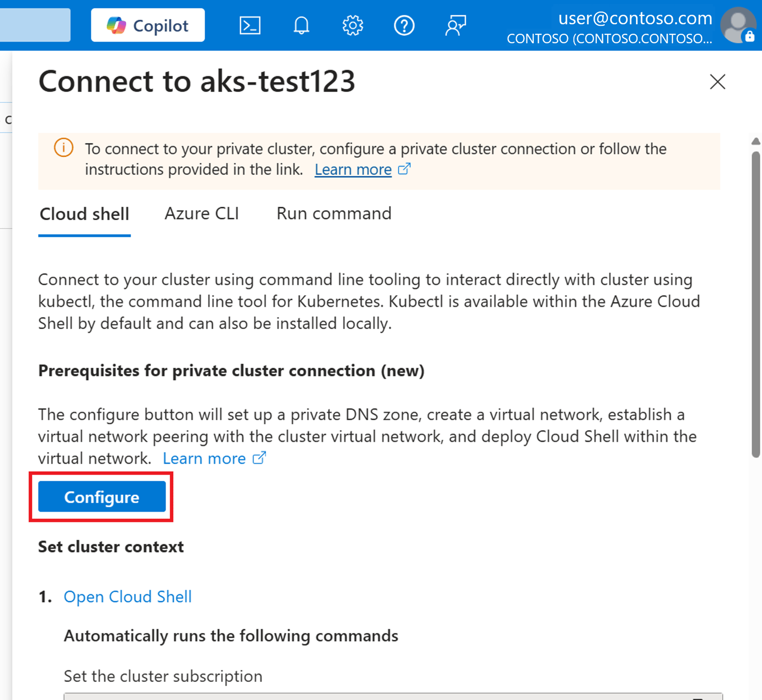Click the external link icon after the prerequisites' Learn more
The image size is (762, 700).
tap(259, 458)
